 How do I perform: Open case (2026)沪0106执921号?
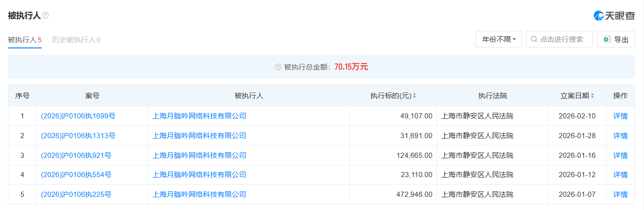click(x=76, y=156)
